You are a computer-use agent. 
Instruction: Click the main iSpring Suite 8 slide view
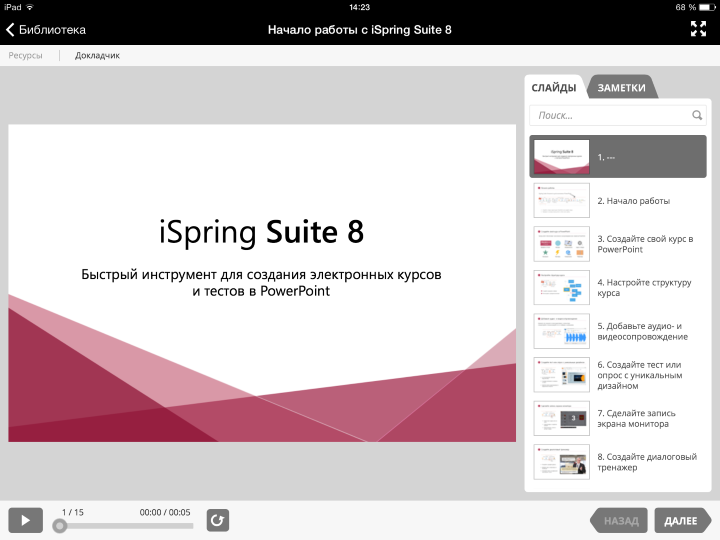click(x=262, y=283)
